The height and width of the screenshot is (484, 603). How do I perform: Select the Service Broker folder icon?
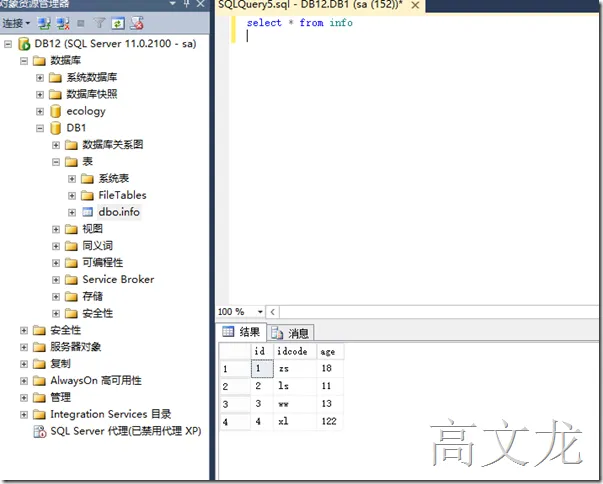[71, 280]
